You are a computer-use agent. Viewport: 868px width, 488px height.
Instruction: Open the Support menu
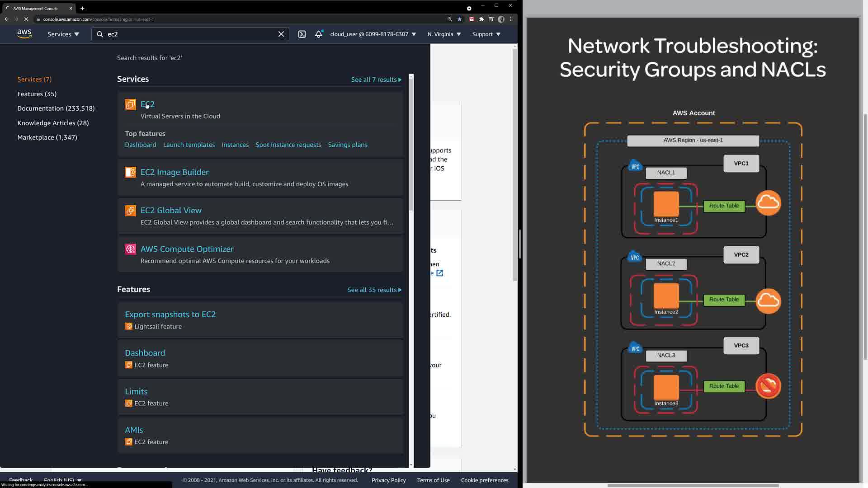click(x=486, y=34)
